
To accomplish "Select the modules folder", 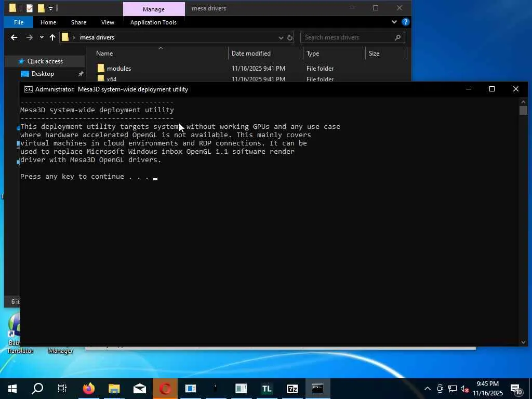I will point(119,69).
